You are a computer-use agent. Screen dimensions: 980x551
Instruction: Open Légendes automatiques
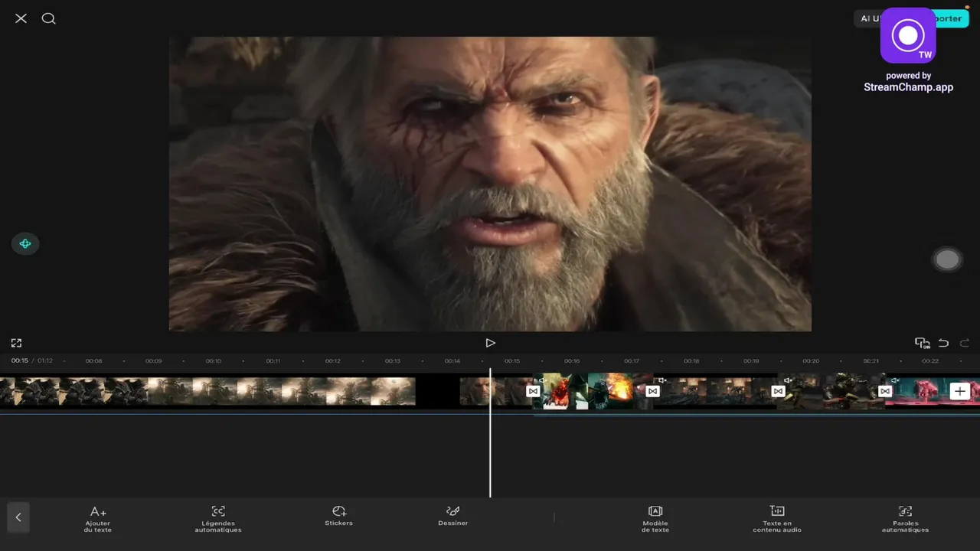click(218, 518)
